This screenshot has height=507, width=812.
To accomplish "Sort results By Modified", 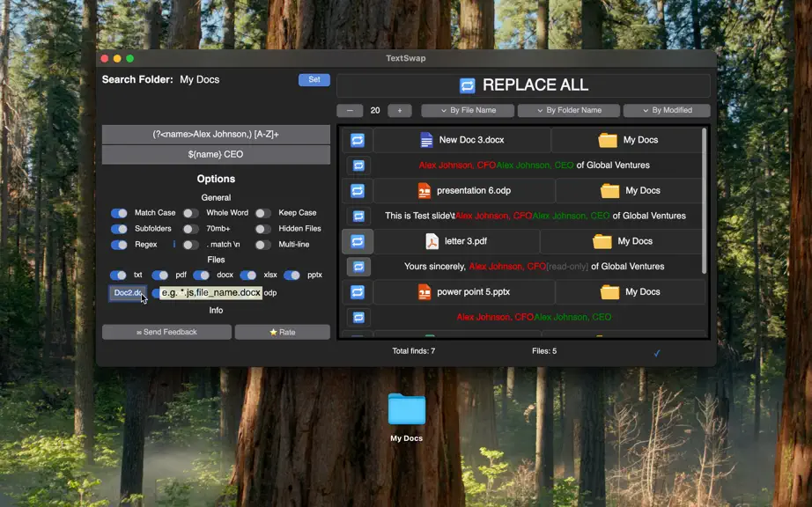I will point(667,110).
